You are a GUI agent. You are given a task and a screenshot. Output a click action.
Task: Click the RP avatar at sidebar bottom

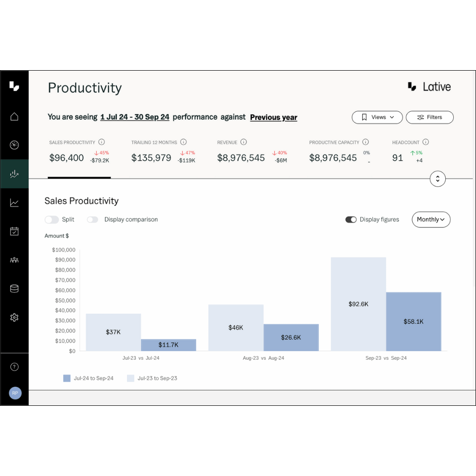coord(15,393)
